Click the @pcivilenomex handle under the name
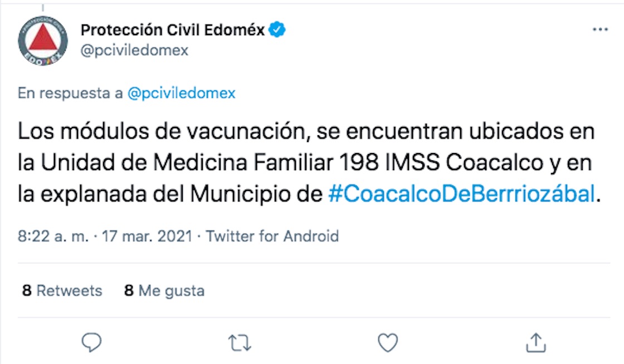 (135, 51)
